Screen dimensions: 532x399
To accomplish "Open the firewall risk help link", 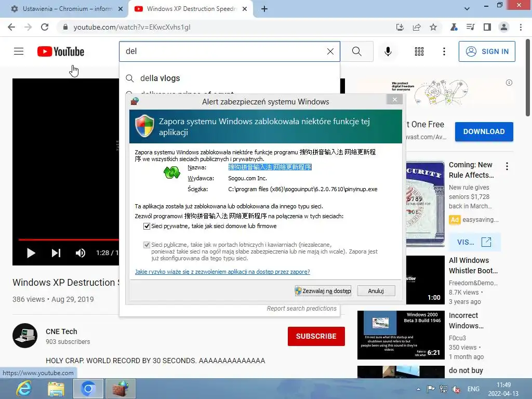I will click(222, 272).
